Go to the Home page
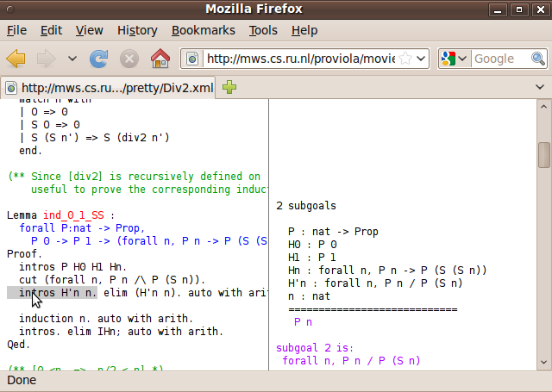 coord(160,59)
